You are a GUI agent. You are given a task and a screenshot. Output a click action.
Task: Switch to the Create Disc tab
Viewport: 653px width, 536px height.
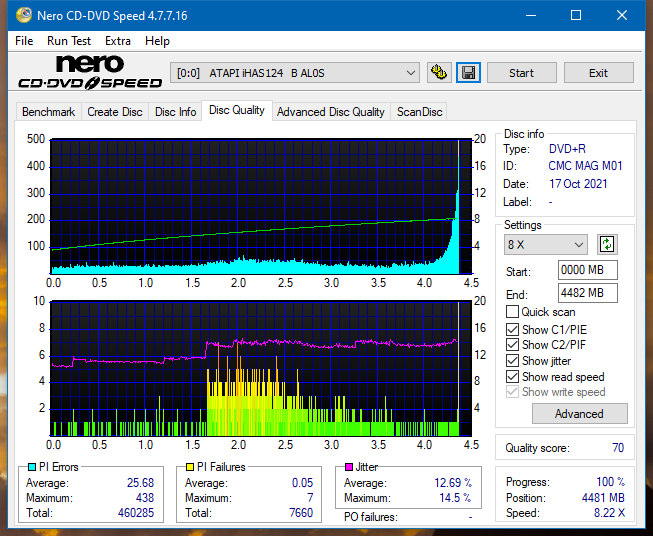pyautogui.click(x=115, y=112)
